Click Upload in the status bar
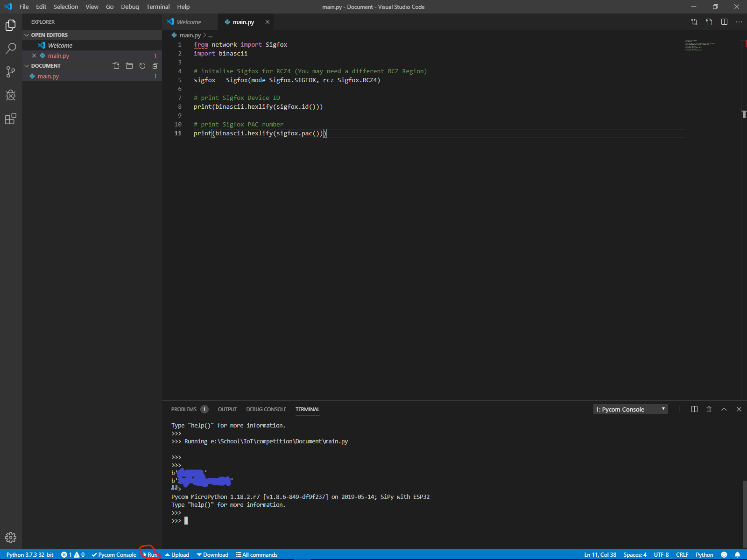Viewport: 747px width, 560px height. 177,555
